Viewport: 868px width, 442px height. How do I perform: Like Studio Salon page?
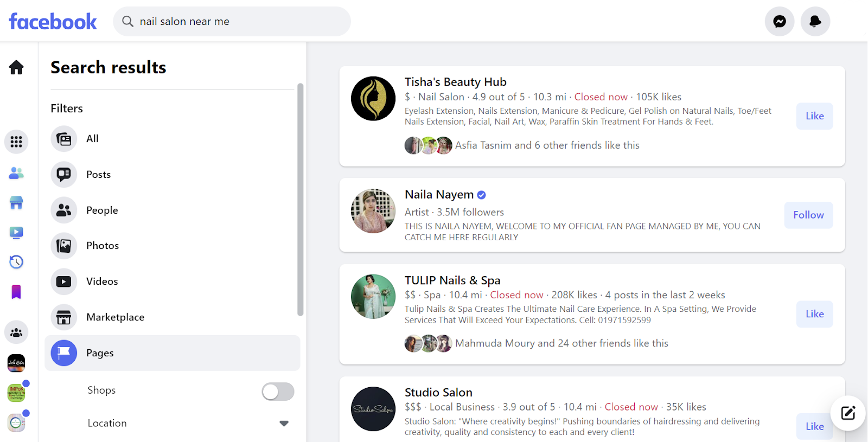[814, 426]
